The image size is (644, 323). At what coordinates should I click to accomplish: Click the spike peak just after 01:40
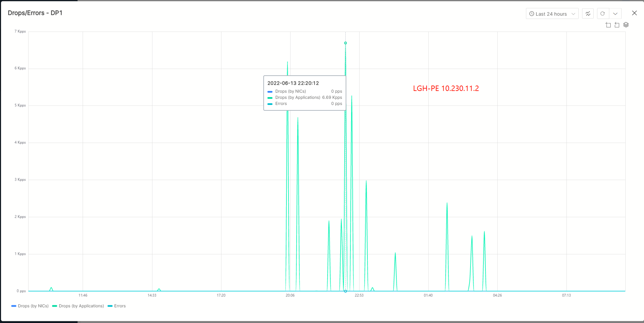tap(447, 203)
